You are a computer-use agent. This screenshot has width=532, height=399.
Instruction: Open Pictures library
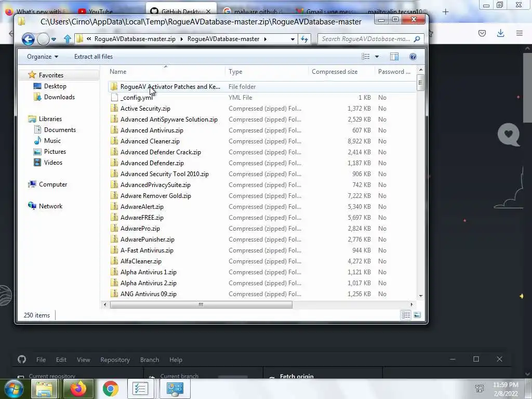click(55, 151)
